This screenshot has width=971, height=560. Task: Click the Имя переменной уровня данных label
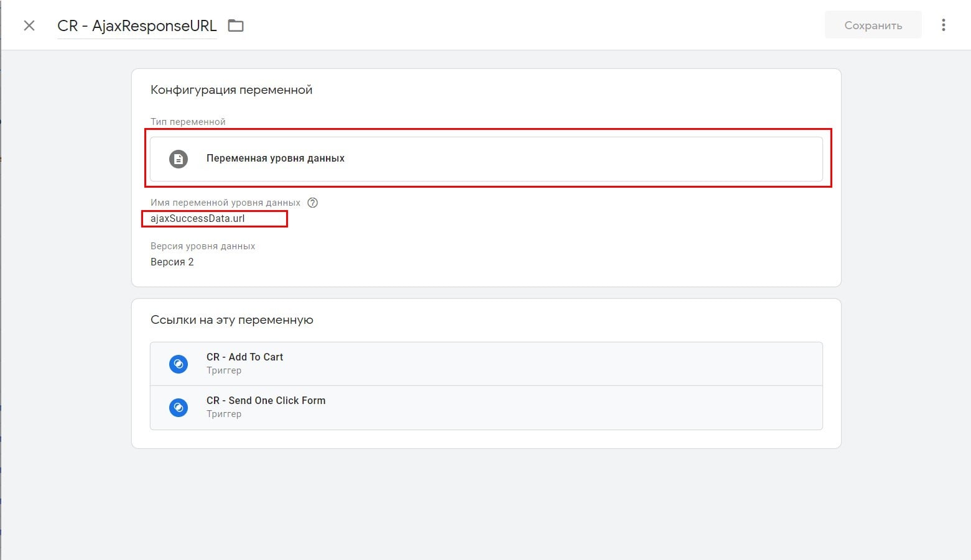pyautogui.click(x=225, y=203)
